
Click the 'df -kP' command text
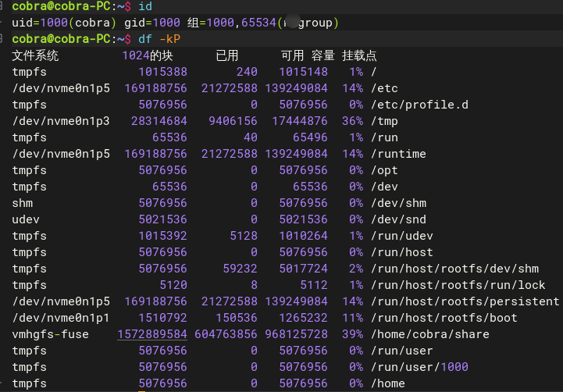tap(159, 39)
